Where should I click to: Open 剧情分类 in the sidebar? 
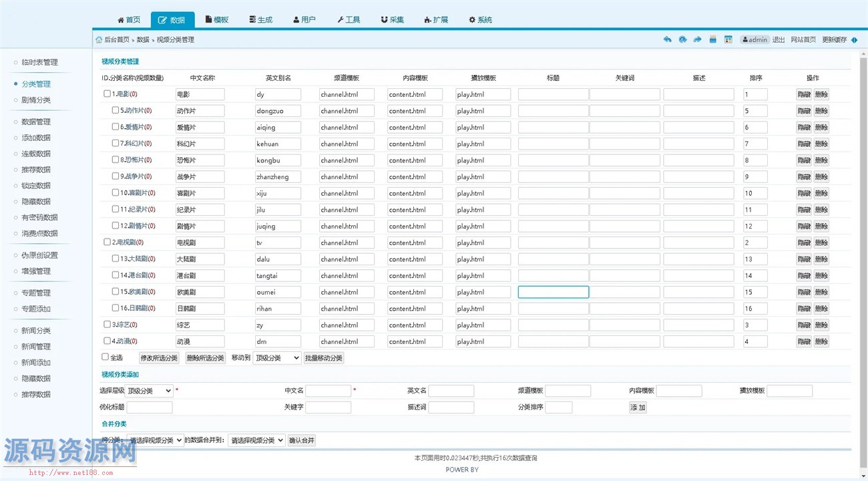(36, 100)
